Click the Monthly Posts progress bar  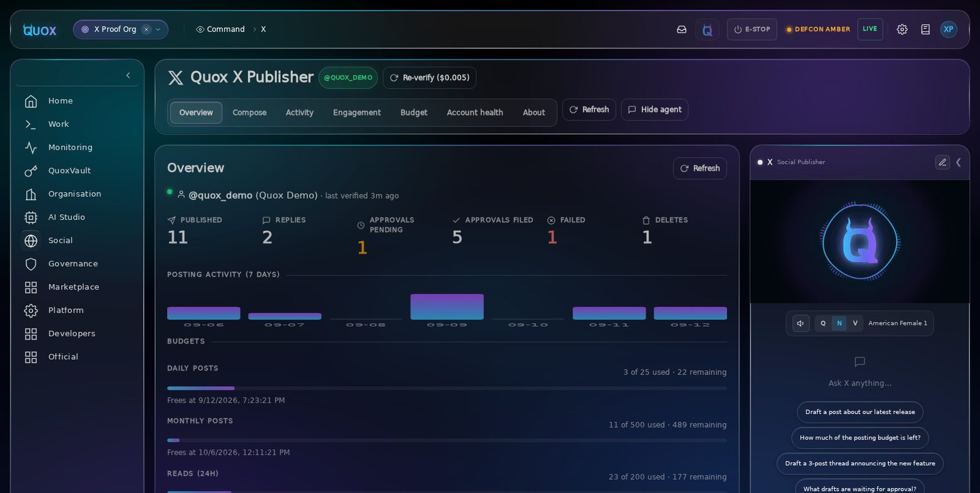[447, 440]
